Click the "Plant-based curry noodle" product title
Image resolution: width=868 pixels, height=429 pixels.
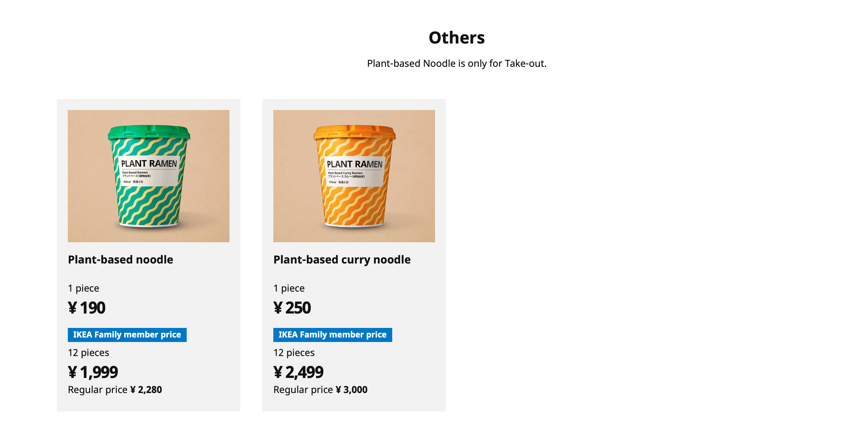coord(342,260)
